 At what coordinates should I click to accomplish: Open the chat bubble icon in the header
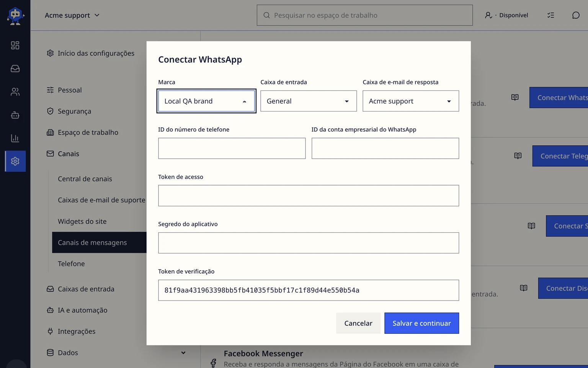coord(576,15)
